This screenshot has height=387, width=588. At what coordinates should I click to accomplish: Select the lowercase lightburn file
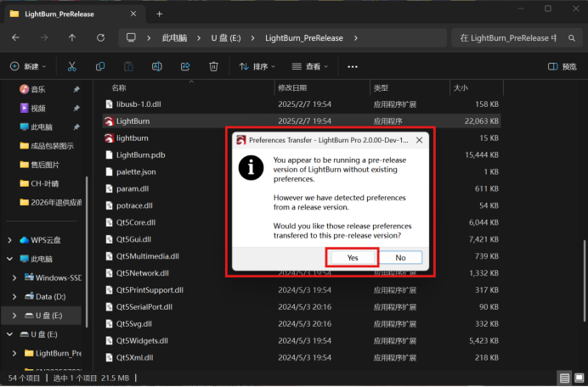pos(132,137)
